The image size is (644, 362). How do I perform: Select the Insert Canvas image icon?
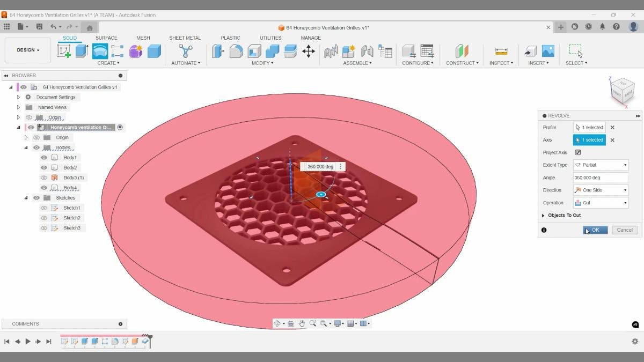click(x=548, y=51)
